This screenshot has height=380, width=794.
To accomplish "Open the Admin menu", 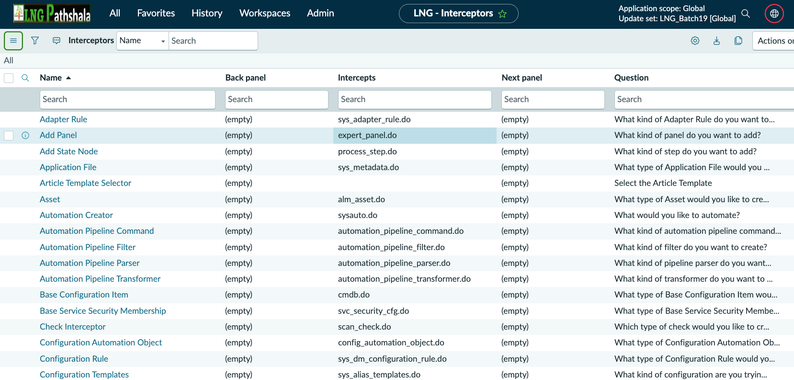I will [321, 13].
